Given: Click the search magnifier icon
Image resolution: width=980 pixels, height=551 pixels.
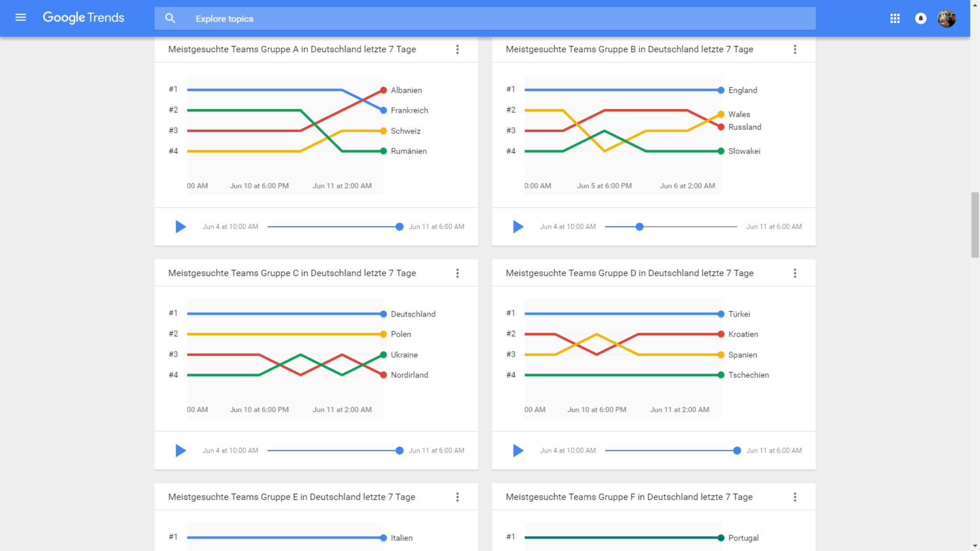Looking at the screenshot, I should 170,19.
